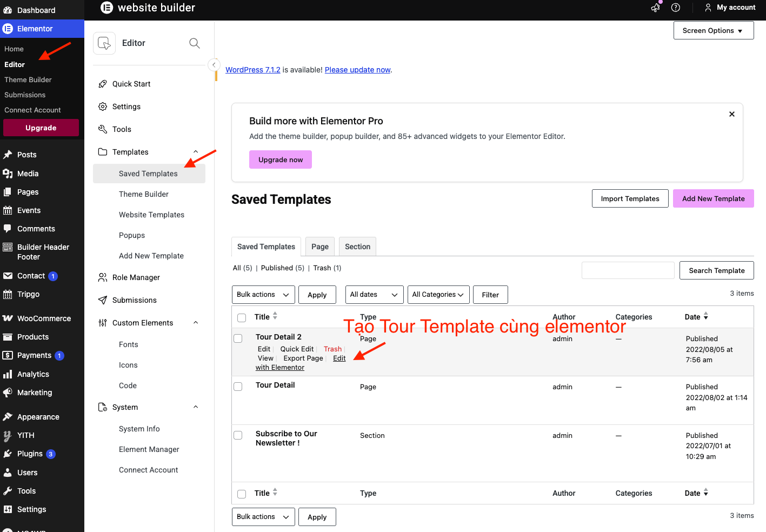Open the top Bulk actions dropdown

264,295
